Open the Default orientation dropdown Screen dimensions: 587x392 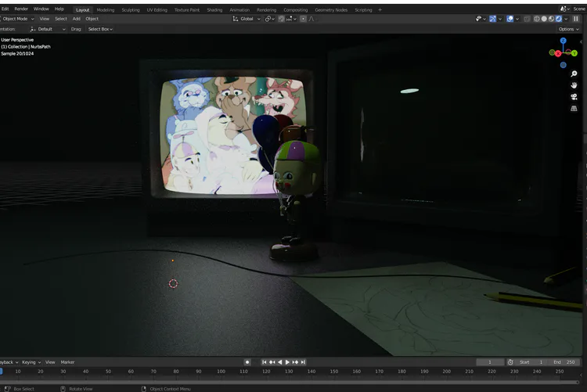coord(48,29)
